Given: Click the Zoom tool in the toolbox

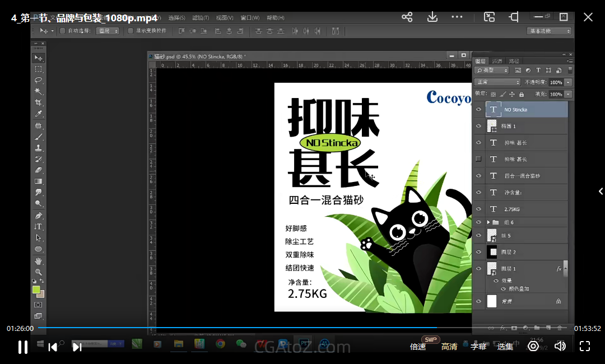Looking at the screenshot, I should tap(38, 272).
